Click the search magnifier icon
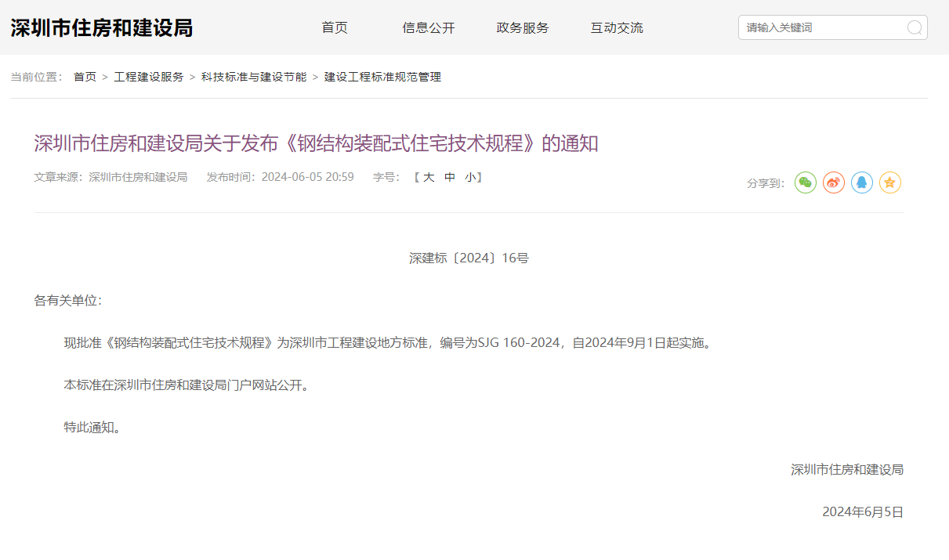The width and height of the screenshot is (949, 560). (x=914, y=27)
